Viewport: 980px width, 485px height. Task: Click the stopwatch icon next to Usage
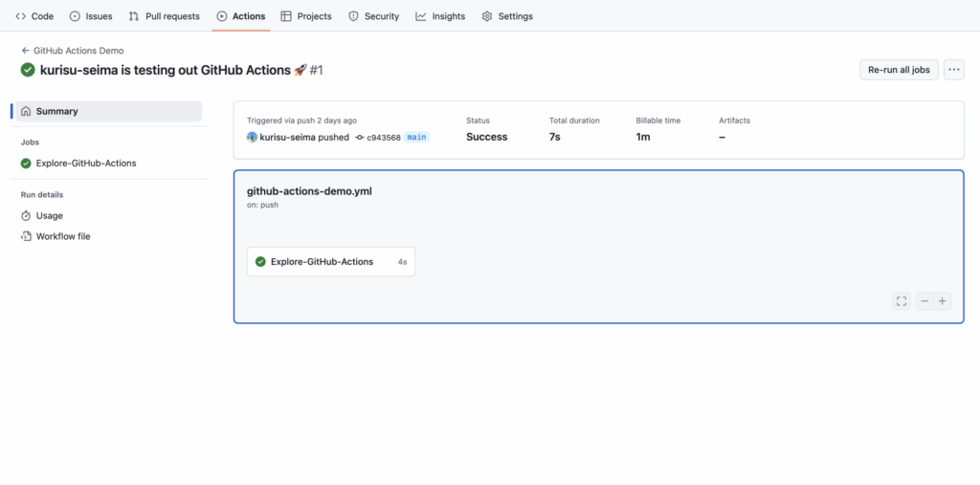click(26, 215)
